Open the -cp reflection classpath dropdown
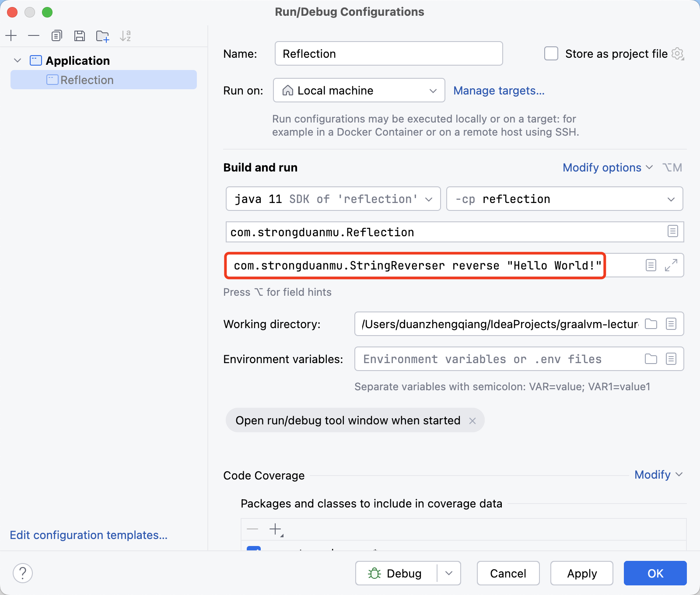This screenshot has height=595, width=700. 564,199
